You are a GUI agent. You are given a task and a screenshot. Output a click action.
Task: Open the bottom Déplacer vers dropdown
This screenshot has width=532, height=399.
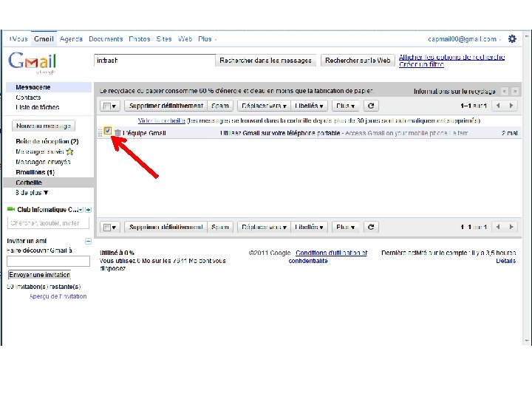click(x=264, y=227)
